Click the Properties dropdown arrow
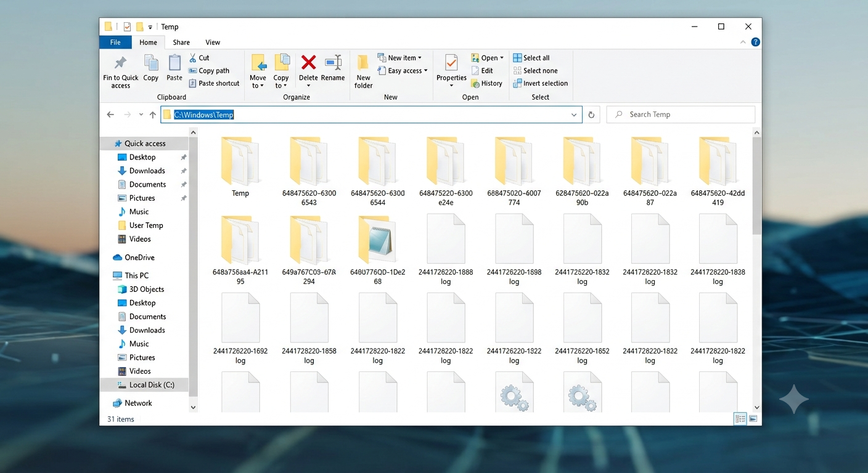The width and height of the screenshot is (868, 473). [x=451, y=86]
